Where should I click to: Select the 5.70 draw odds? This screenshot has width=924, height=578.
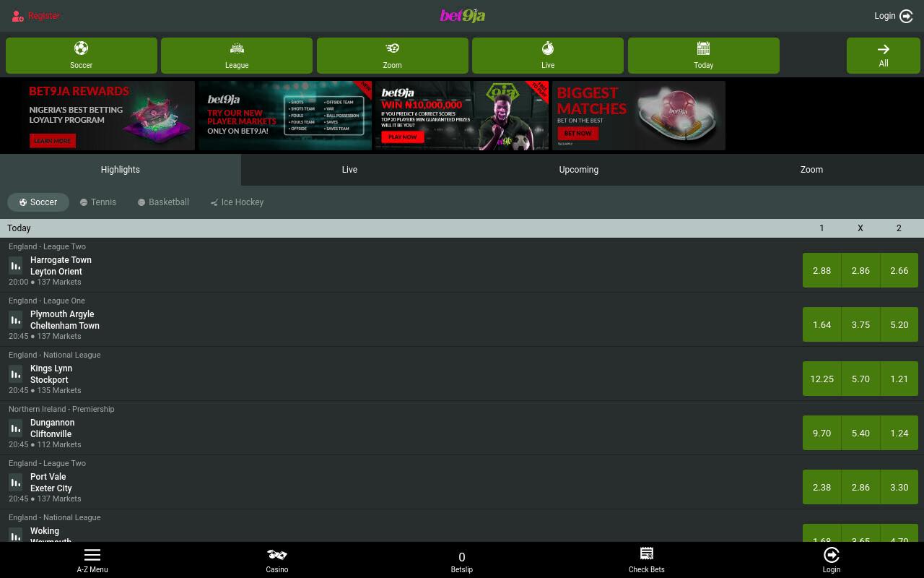(860, 379)
